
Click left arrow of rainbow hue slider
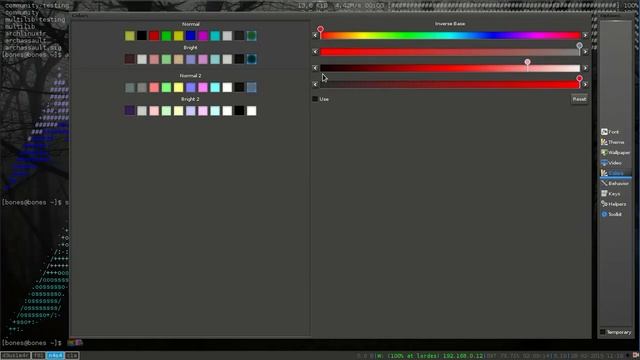point(315,36)
